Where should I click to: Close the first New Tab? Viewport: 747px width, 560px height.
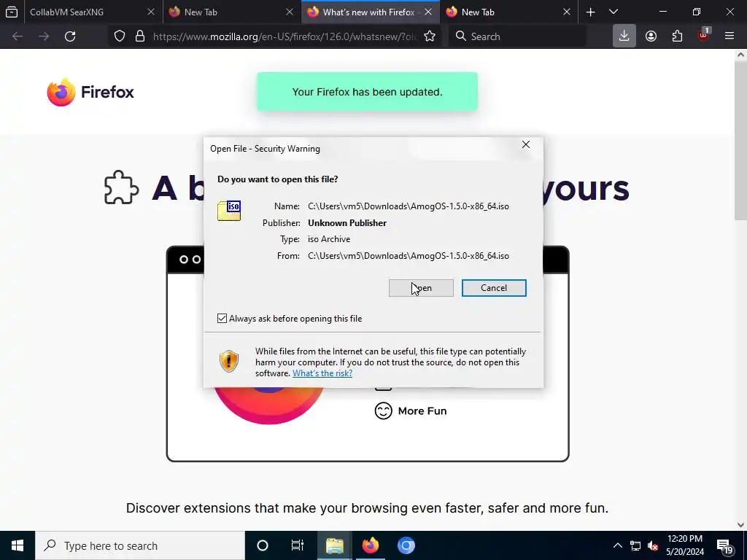coord(289,12)
